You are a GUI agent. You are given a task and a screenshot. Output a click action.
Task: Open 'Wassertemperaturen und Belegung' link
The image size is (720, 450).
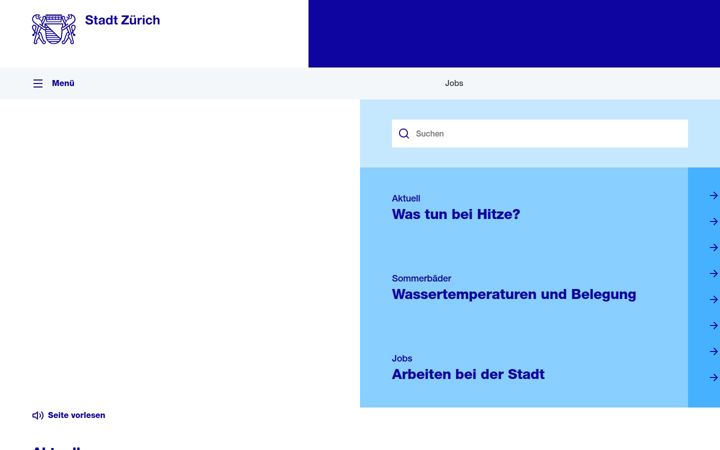click(514, 294)
